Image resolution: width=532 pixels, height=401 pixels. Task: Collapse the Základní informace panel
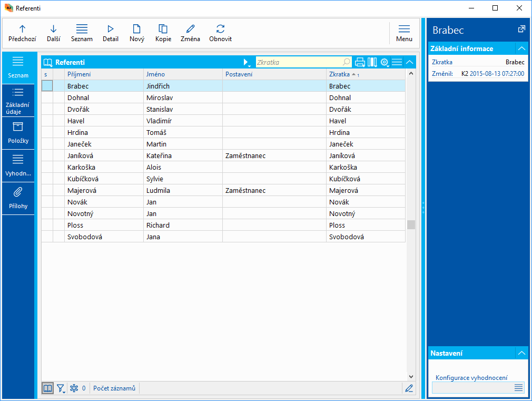click(521, 48)
